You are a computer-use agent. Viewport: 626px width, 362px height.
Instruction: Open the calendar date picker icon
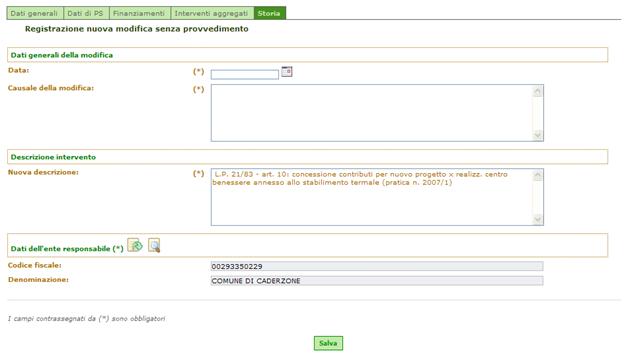click(287, 71)
